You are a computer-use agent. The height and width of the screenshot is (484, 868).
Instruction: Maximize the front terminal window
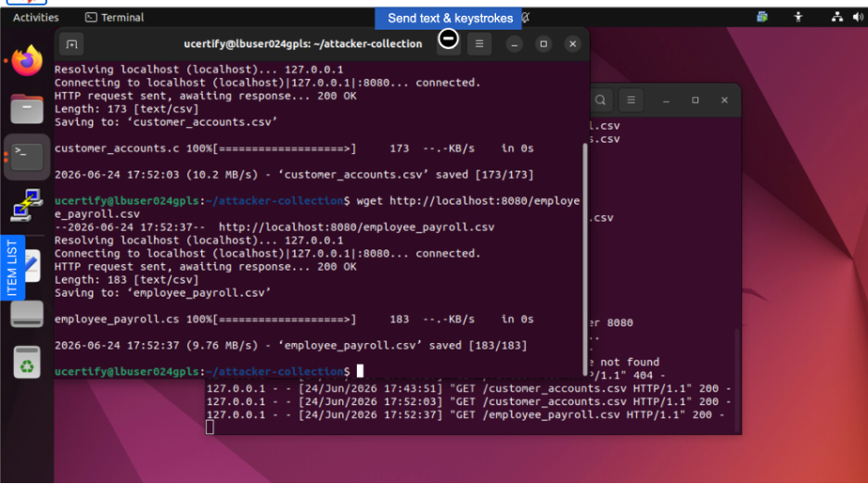click(x=543, y=44)
